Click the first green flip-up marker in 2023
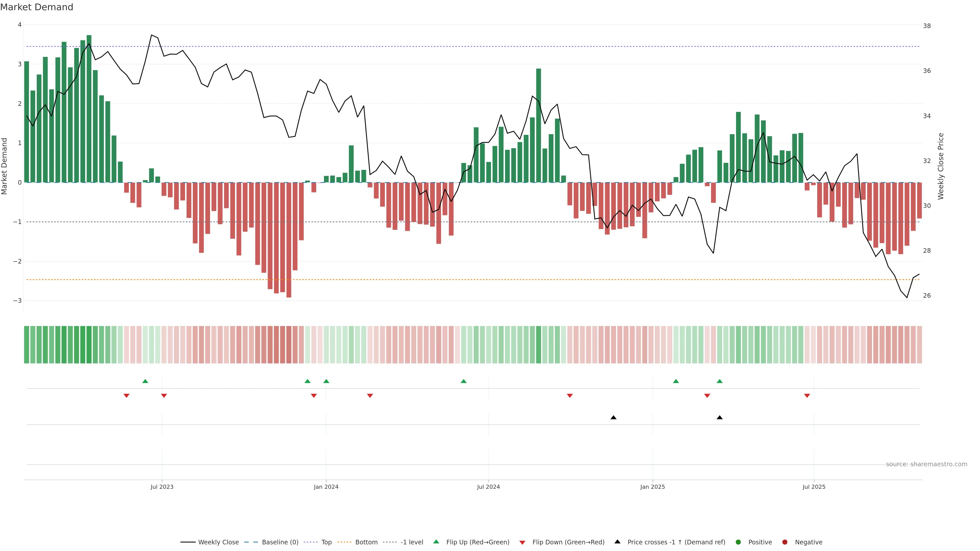 tap(145, 381)
